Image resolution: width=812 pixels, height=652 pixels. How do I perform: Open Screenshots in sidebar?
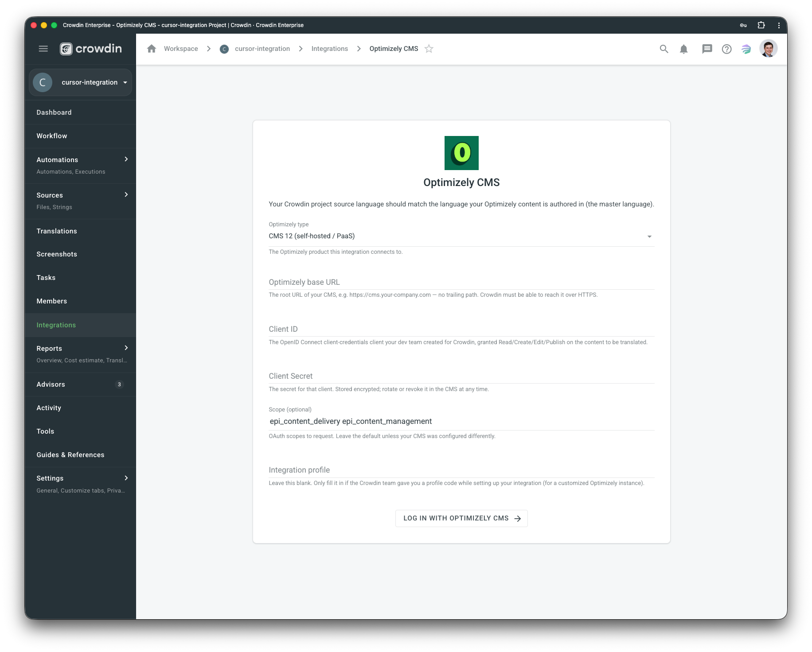point(80,254)
